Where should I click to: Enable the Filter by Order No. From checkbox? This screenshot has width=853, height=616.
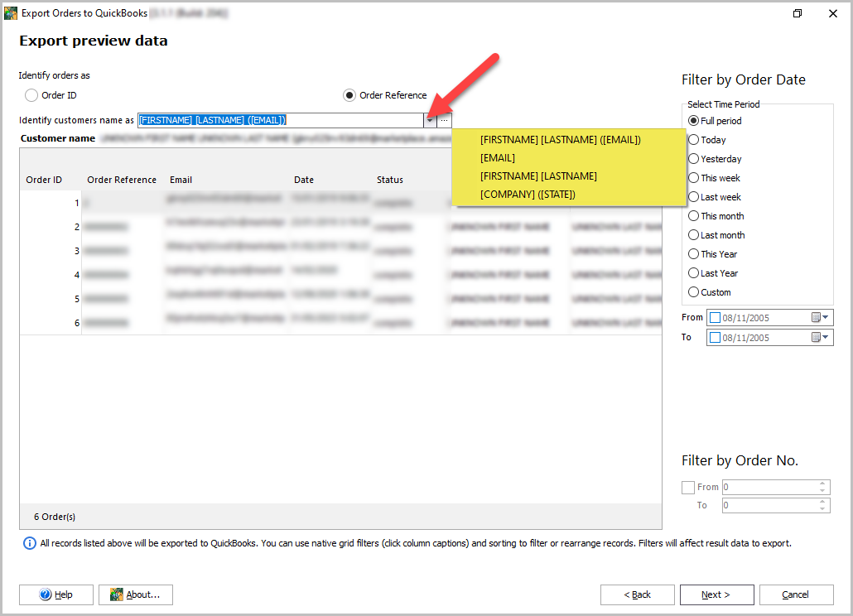coord(688,487)
